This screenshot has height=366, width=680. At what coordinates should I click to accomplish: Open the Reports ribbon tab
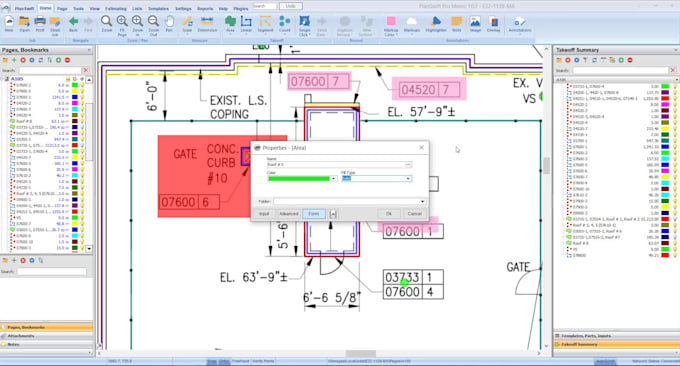tap(205, 8)
